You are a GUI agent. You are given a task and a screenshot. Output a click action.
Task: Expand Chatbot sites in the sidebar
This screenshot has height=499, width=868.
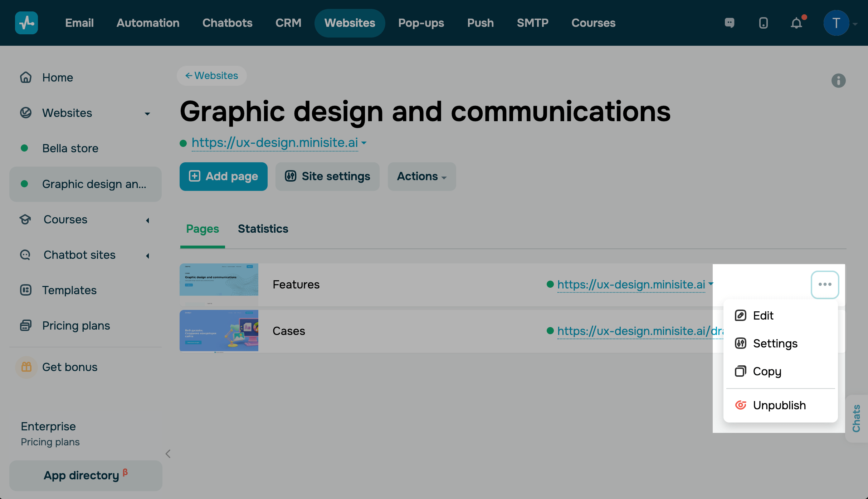click(147, 256)
